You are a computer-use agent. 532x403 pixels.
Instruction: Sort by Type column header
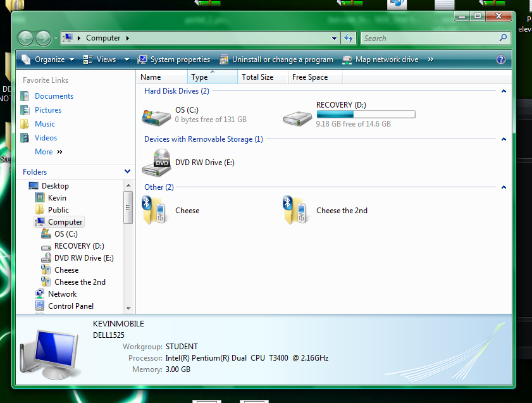point(212,77)
